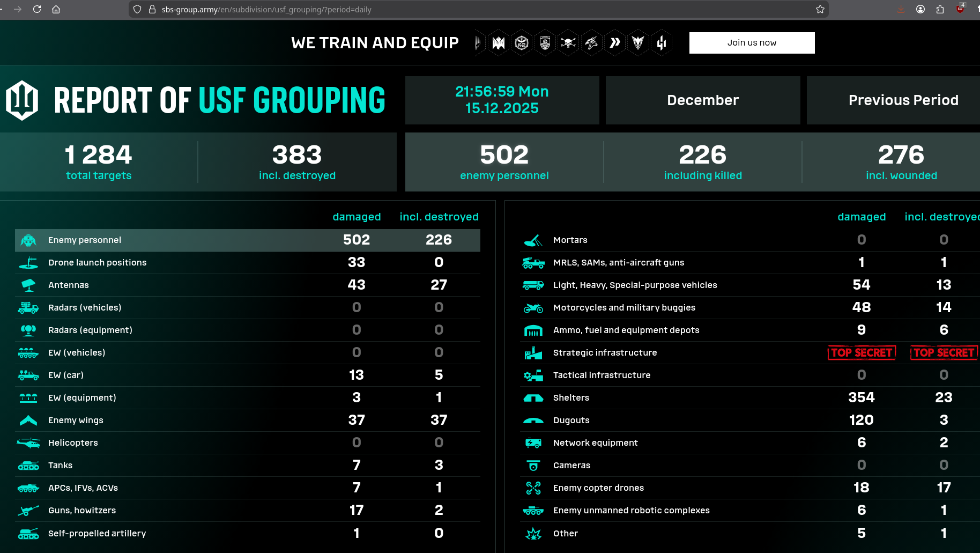
Task: Click the Cameras row icon
Action: pyautogui.click(x=533, y=466)
